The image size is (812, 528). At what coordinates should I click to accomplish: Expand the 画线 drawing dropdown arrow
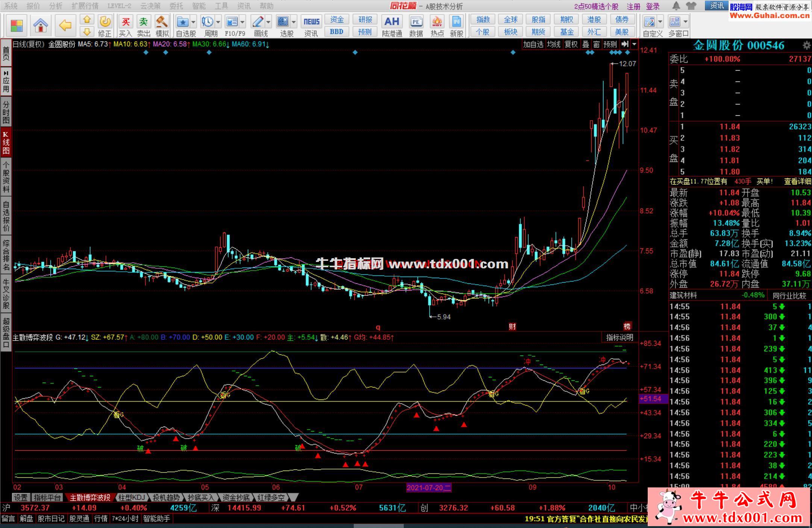click(268, 22)
